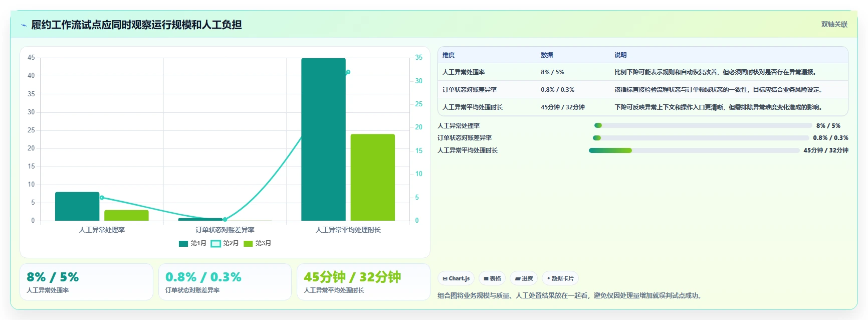Click the 说明 column header

point(620,55)
